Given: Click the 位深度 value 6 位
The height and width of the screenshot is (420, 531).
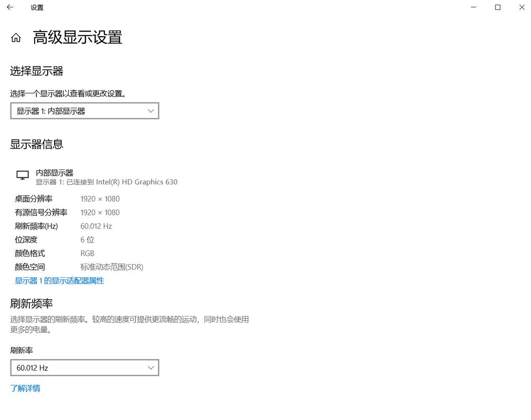Looking at the screenshot, I should click(x=87, y=239).
